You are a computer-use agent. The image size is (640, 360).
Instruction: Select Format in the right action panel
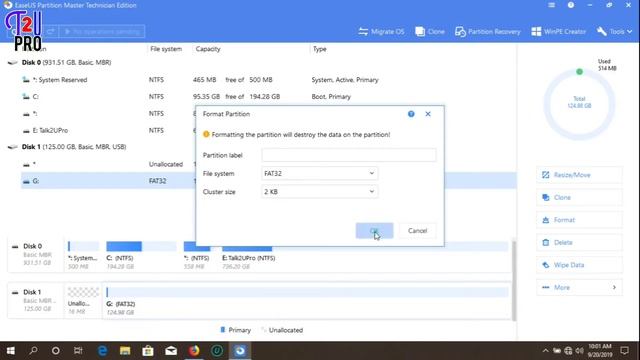click(579, 220)
